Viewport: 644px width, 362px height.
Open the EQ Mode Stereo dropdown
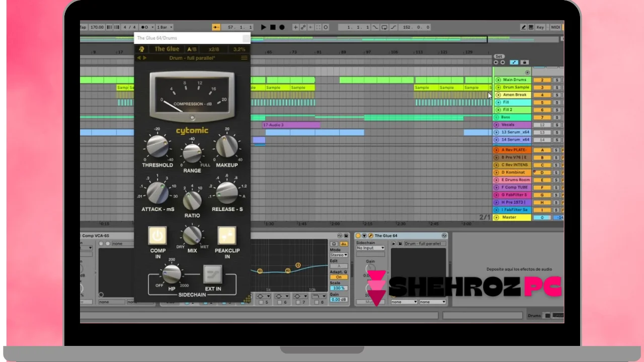point(339,255)
